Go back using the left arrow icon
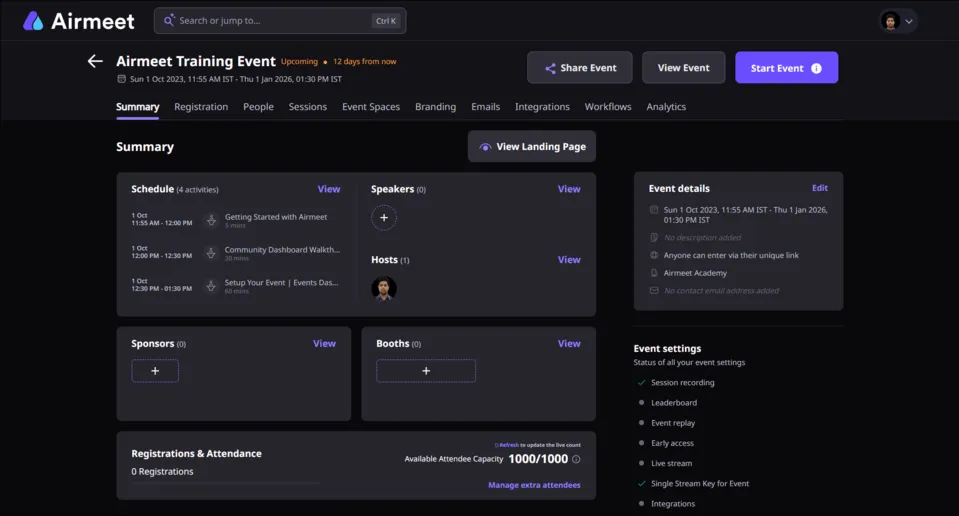This screenshot has width=959, height=516. [x=95, y=61]
